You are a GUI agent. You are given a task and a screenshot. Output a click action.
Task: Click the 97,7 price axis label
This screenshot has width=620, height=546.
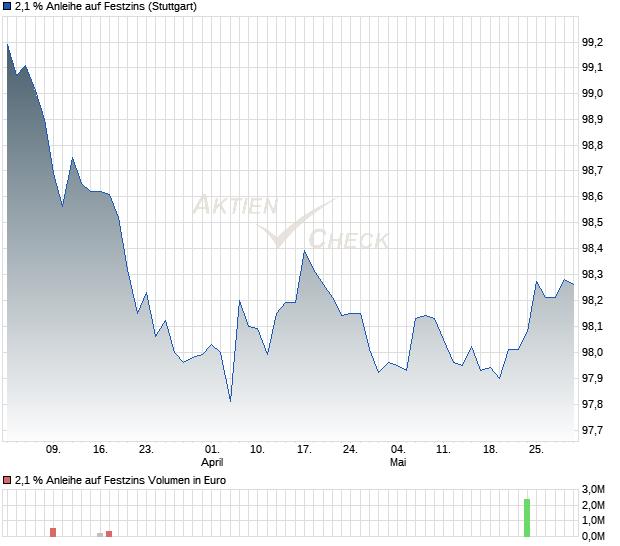tap(592, 430)
